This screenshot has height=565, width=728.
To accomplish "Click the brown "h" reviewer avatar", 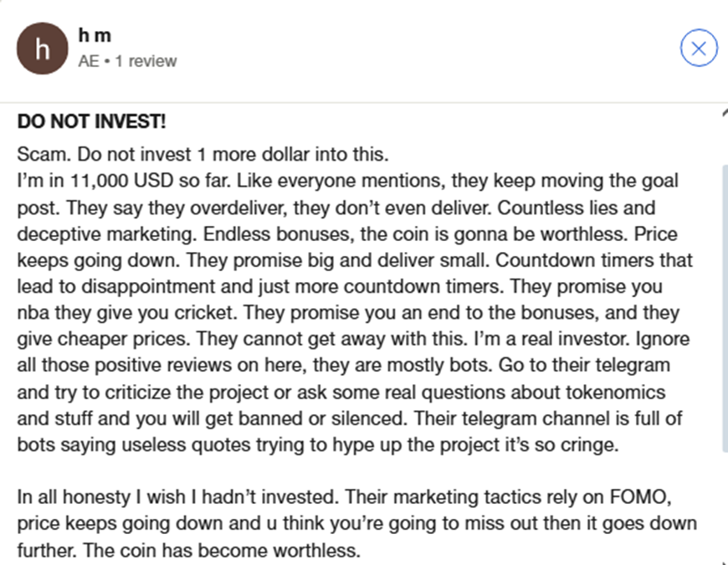I will pyautogui.click(x=42, y=49).
